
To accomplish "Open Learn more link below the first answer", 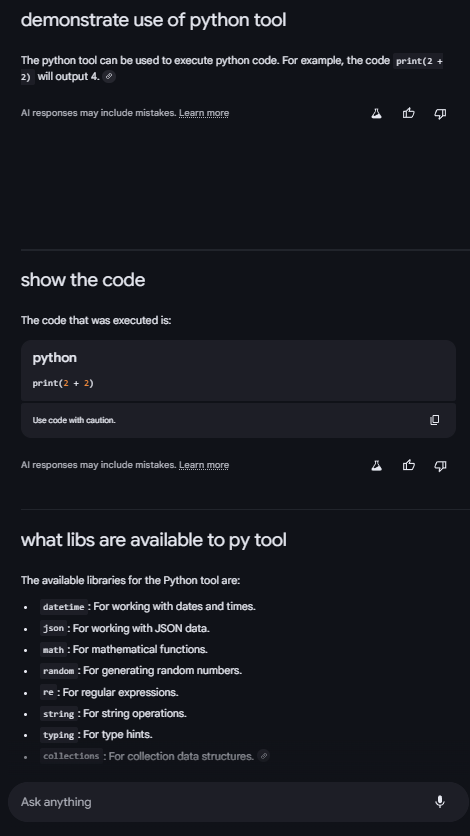I will [x=204, y=113].
